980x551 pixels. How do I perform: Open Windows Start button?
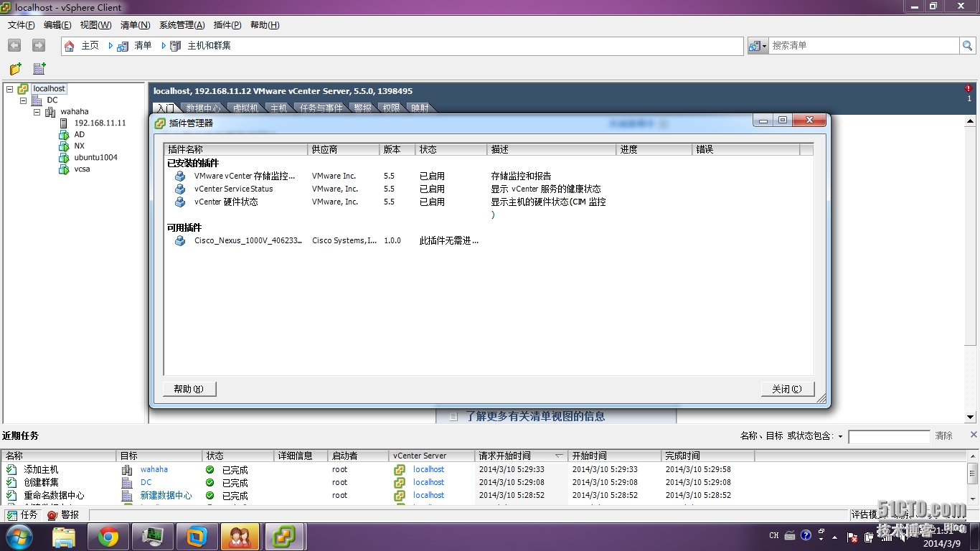[19, 537]
